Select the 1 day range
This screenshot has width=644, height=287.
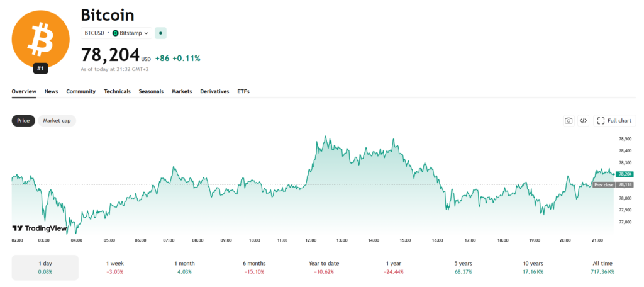(45, 267)
